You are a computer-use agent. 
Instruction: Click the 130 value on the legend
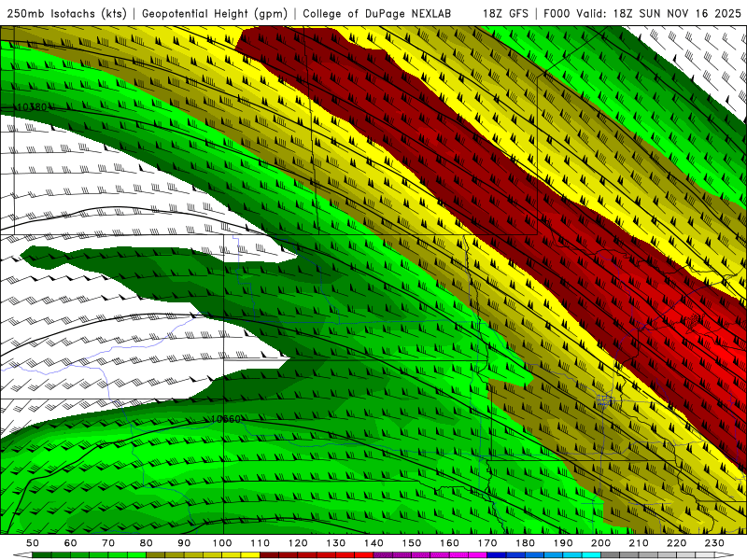(x=336, y=543)
